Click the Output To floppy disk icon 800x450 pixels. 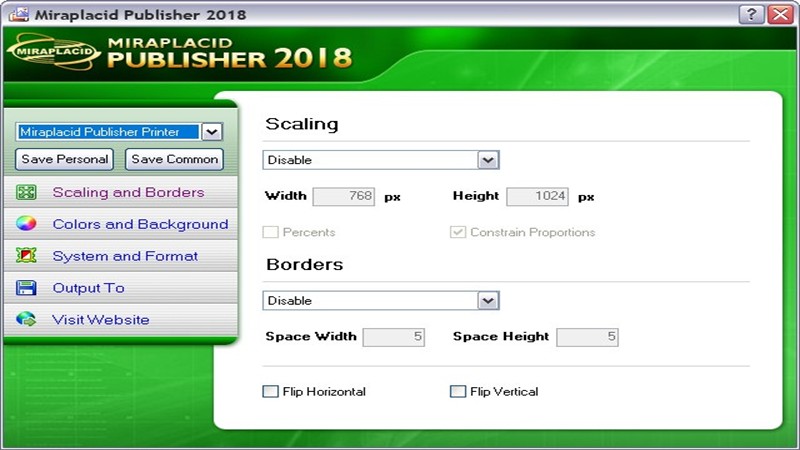coord(26,288)
